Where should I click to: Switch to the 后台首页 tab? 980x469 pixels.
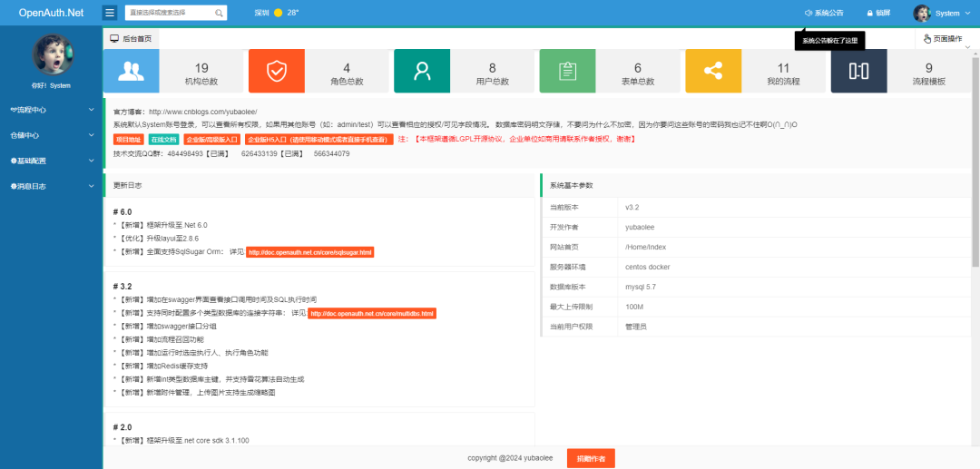click(131, 39)
